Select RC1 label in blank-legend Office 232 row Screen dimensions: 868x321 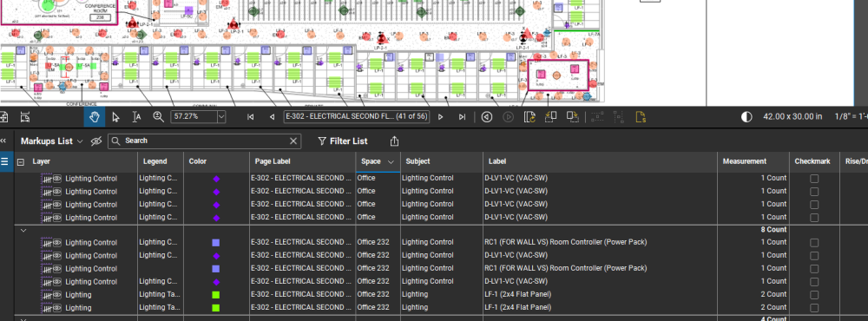(x=565, y=268)
